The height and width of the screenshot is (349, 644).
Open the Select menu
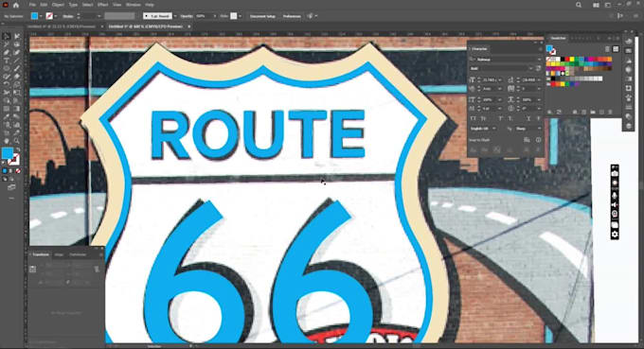point(87,5)
